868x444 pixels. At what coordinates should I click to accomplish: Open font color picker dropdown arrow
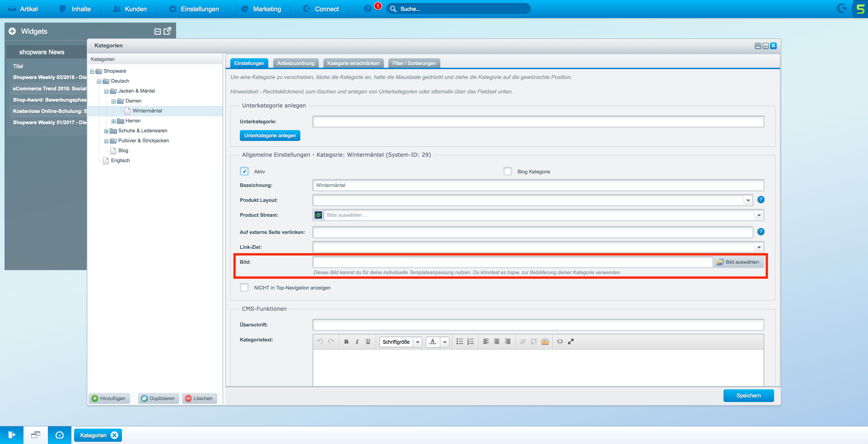tap(445, 341)
